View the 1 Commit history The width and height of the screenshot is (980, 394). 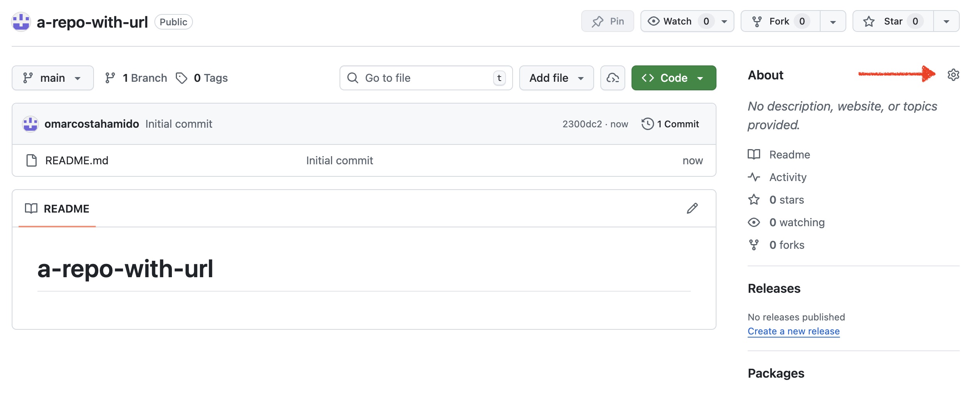[x=670, y=124]
